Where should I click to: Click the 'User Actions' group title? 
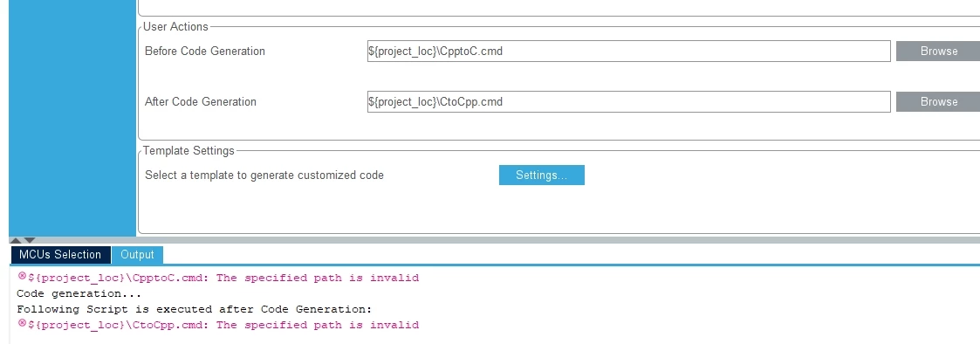[175, 27]
